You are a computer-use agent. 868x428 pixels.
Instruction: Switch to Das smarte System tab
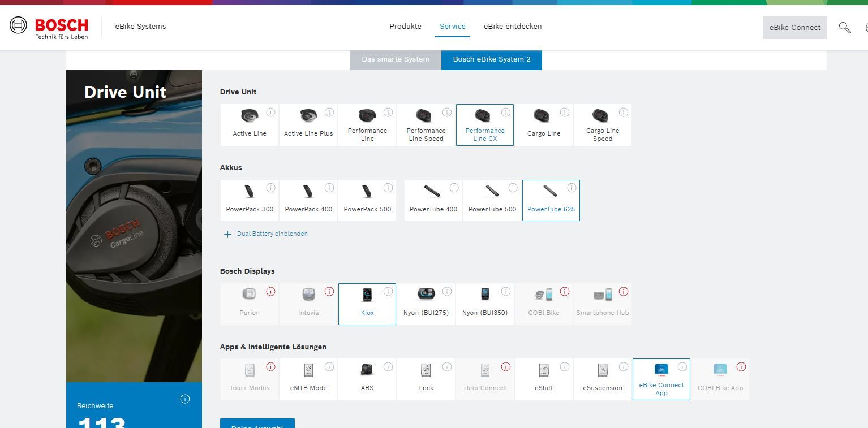pyautogui.click(x=396, y=59)
